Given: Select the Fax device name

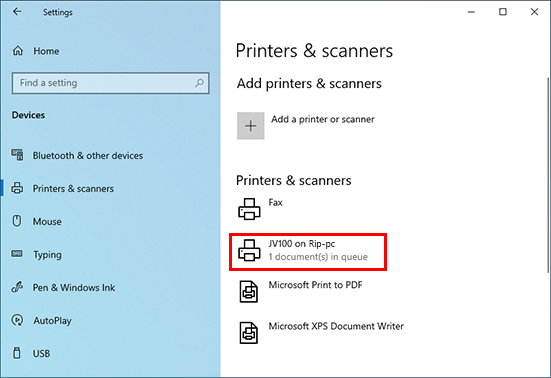Looking at the screenshot, I should pos(276,203).
